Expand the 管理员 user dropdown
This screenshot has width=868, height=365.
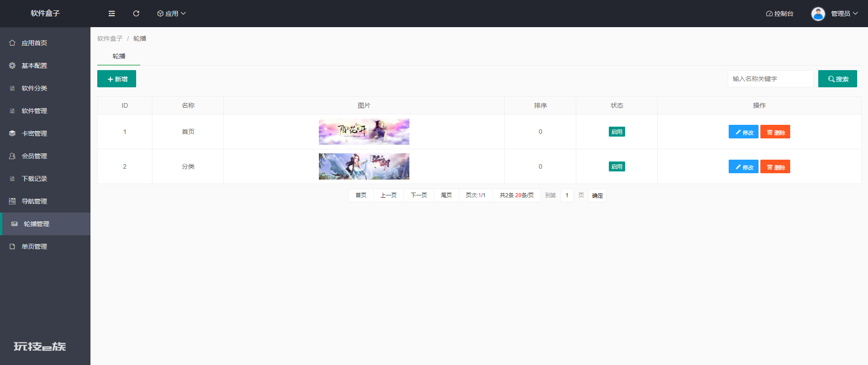click(844, 14)
